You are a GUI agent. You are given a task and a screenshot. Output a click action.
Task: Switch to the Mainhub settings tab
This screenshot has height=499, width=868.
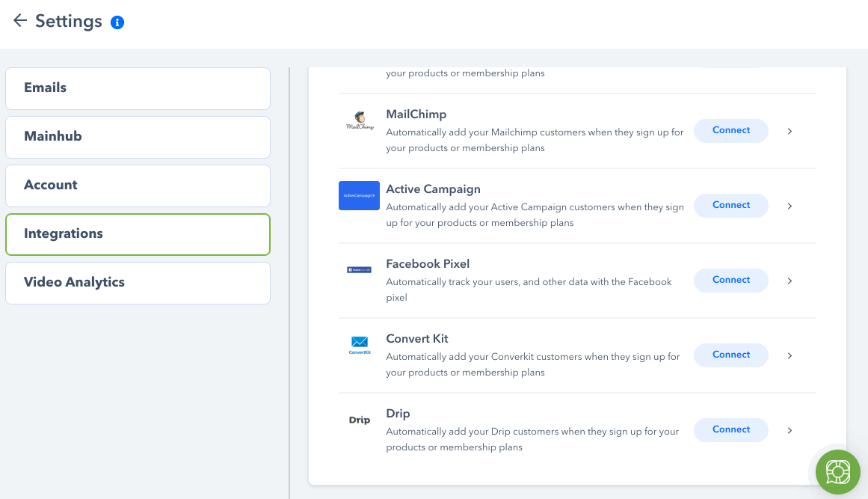[x=138, y=138]
